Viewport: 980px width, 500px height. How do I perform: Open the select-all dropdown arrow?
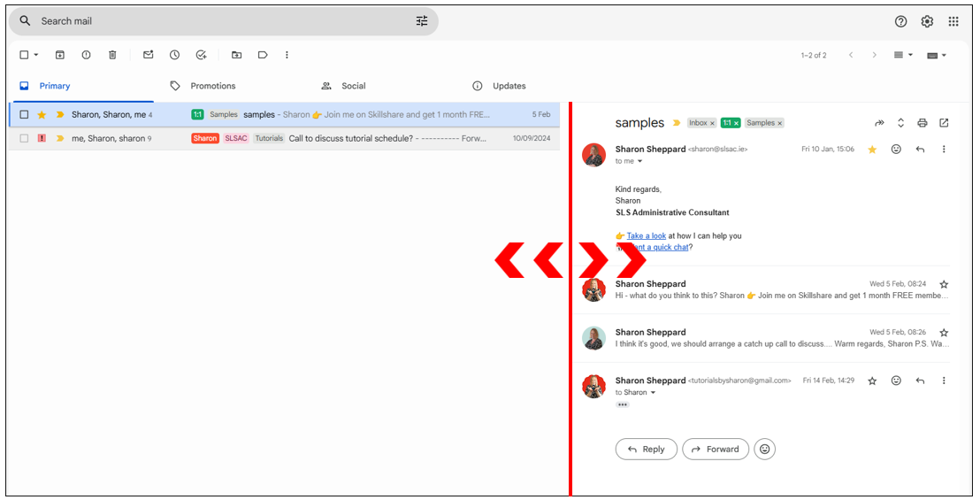(x=36, y=55)
